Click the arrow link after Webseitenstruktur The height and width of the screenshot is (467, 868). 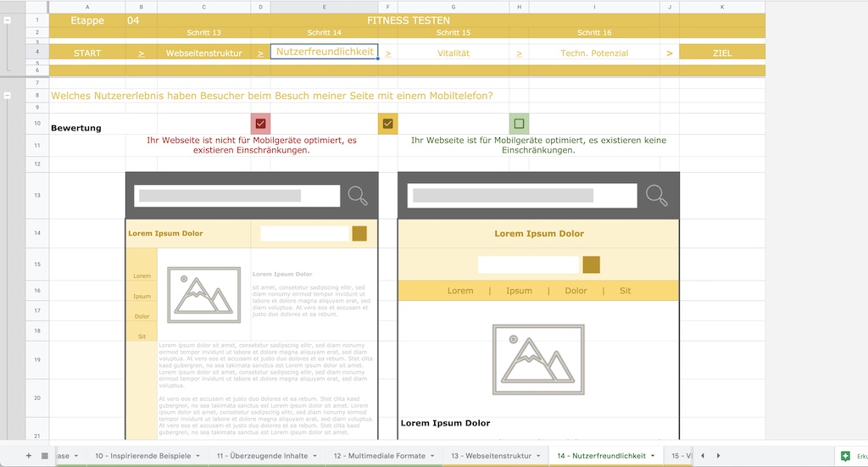point(260,53)
